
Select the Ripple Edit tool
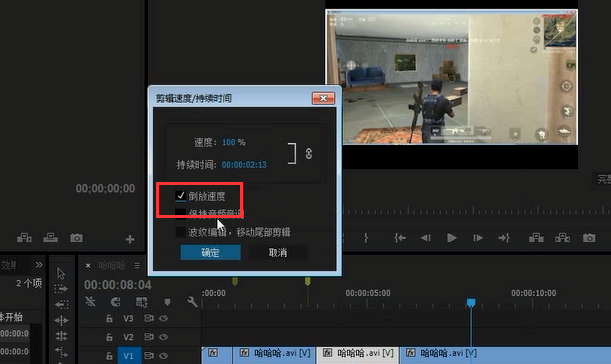click(x=62, y=304)
